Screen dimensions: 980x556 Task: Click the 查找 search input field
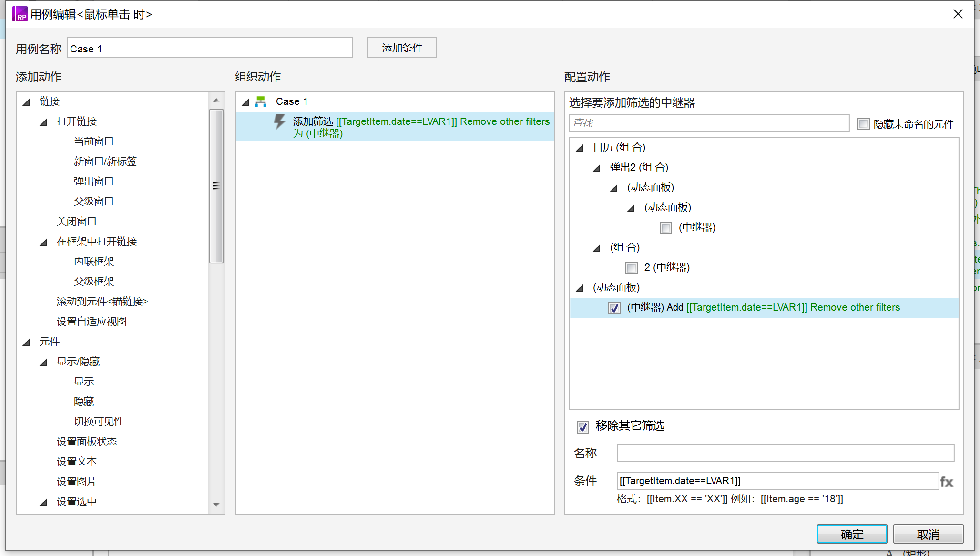(709, 123)
